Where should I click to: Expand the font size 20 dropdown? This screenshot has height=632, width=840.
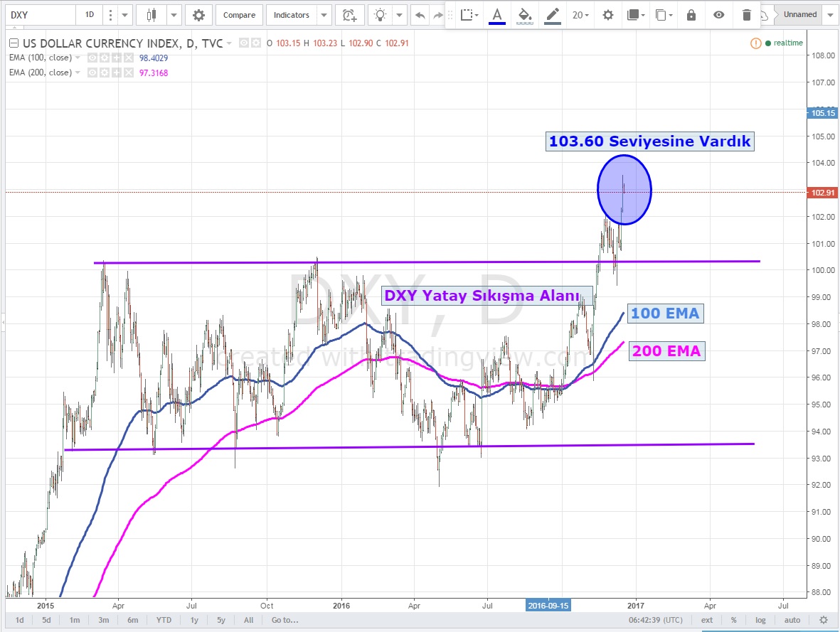(581, 15)
